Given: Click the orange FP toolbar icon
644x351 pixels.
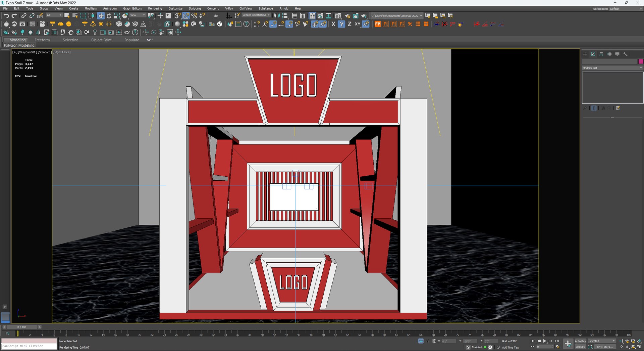Looking at the screenshot, I should tap(378, 24).
